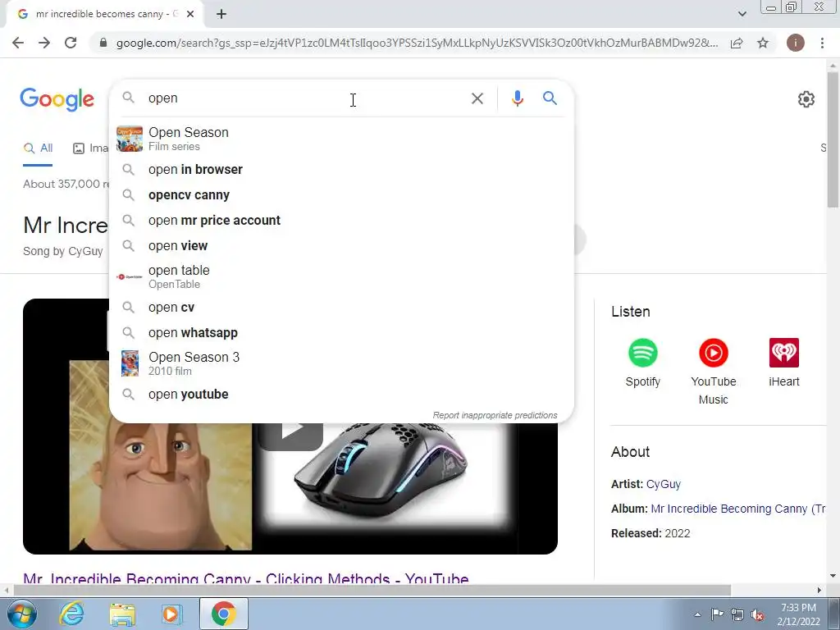Switch to the All results tab
Screen dimensions: 840x630
[x=38, y=148]
